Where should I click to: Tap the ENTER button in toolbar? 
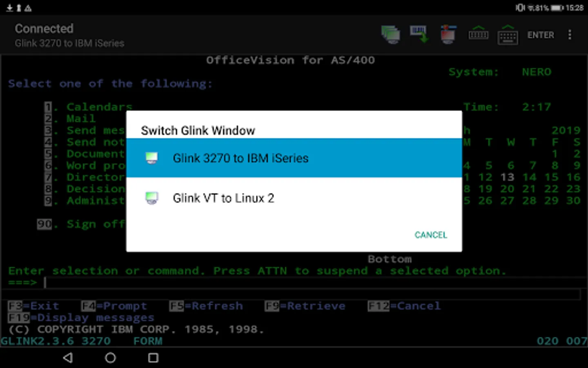click(x=541, y=35)
